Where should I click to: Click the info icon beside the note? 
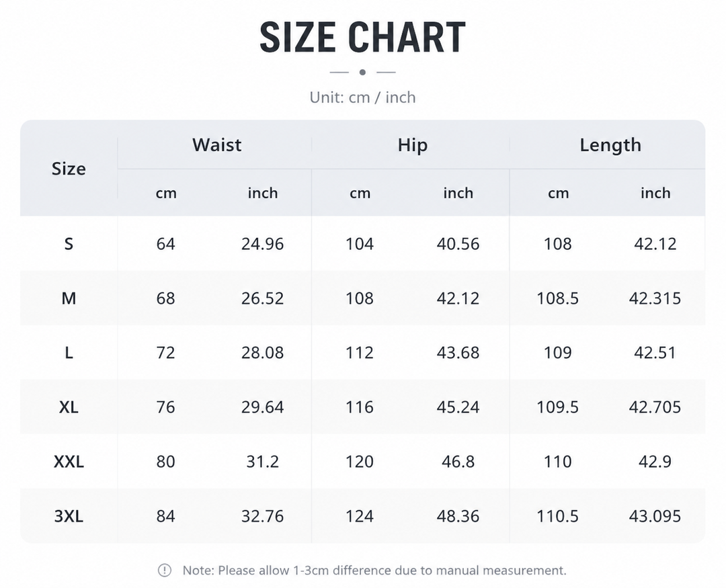[x=165, y=571]
